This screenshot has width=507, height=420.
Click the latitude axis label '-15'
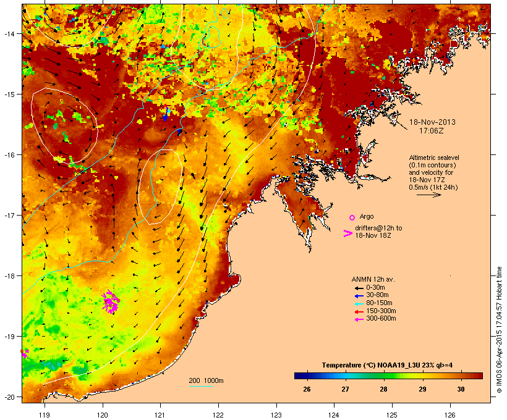click(9, 94)
